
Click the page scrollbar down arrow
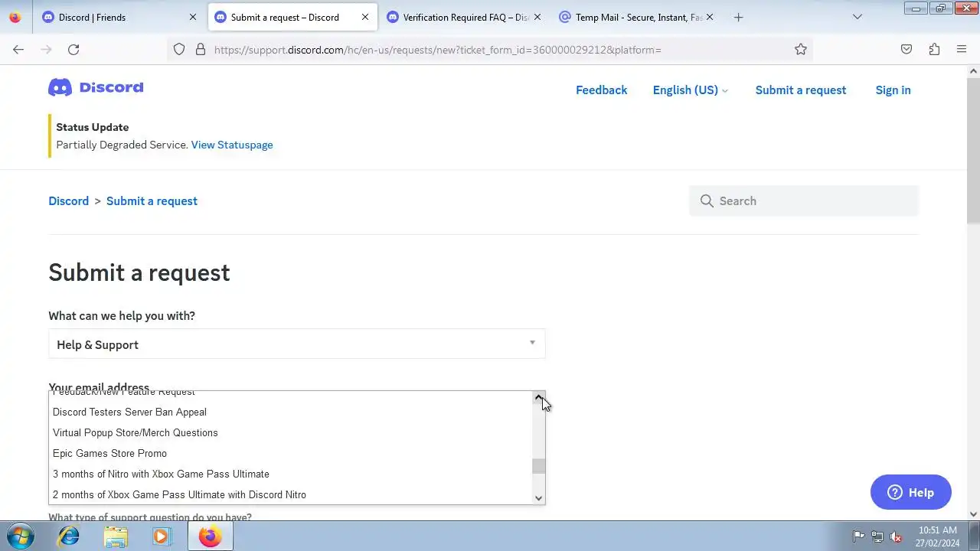[x=973, y=514]
